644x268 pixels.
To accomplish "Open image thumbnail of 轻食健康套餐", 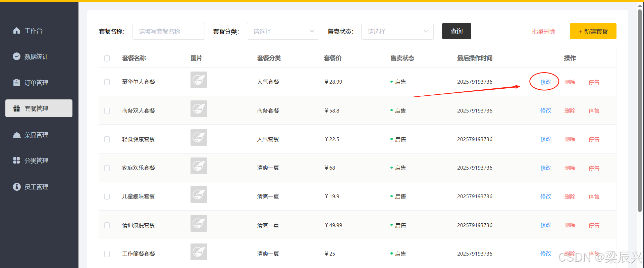I will tap(199, 137).
